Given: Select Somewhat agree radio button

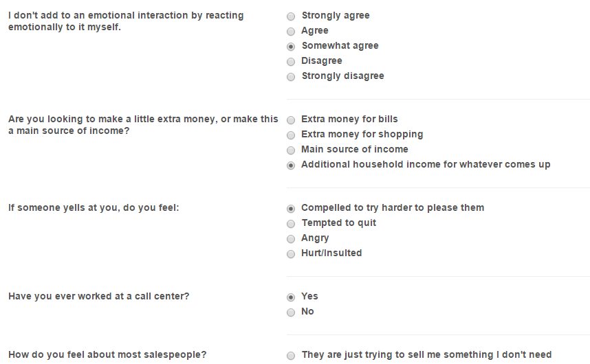Looking at the screenshot, I should pyautogui.click(x=291, y=47).
